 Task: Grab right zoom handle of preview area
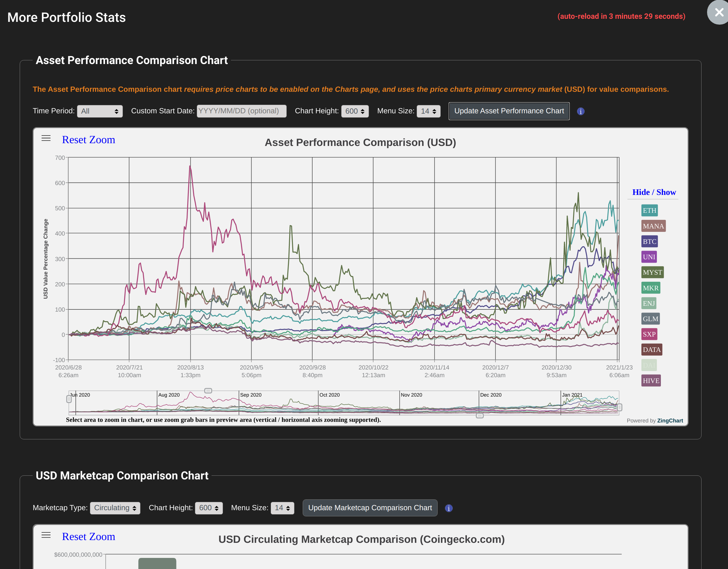click(619, 407)
